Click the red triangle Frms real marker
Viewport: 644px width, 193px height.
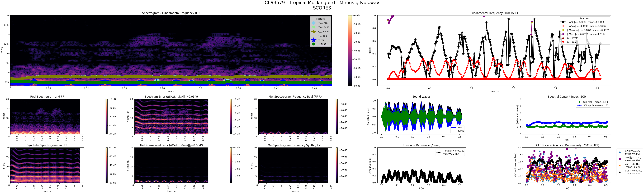[x=563, y=42]
